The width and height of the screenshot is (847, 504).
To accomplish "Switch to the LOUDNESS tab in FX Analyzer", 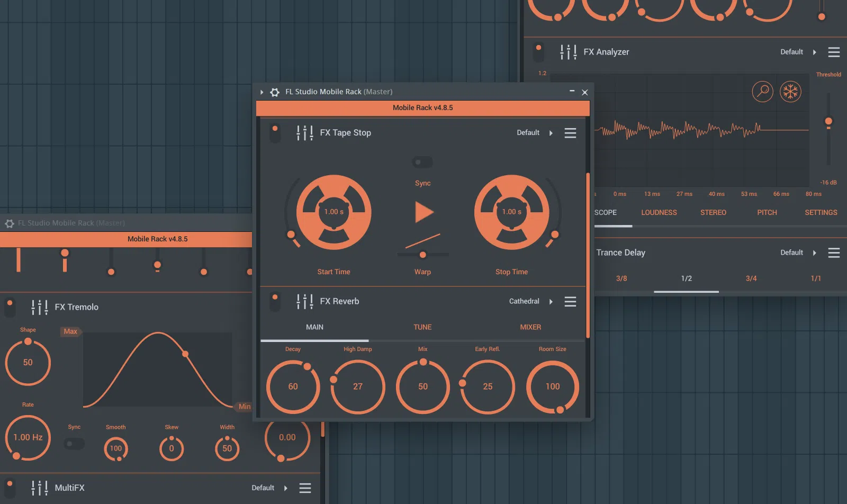I will (x=659, y=212).
